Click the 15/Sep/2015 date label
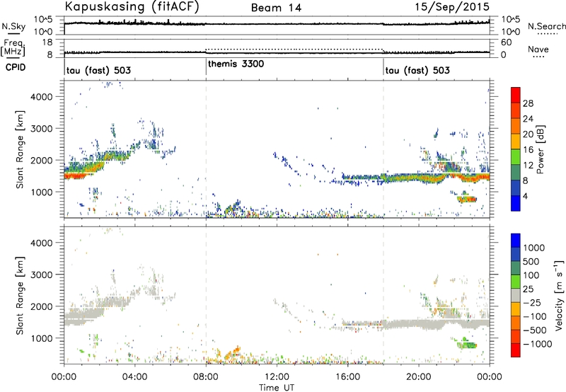The image size is (566, 392). point(452,7)
